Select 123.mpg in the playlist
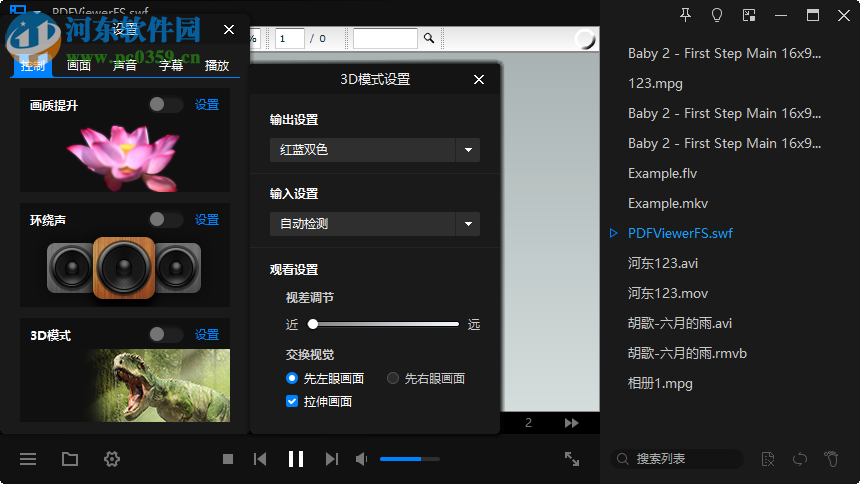The image size is (860, 484). click(655, 83)
